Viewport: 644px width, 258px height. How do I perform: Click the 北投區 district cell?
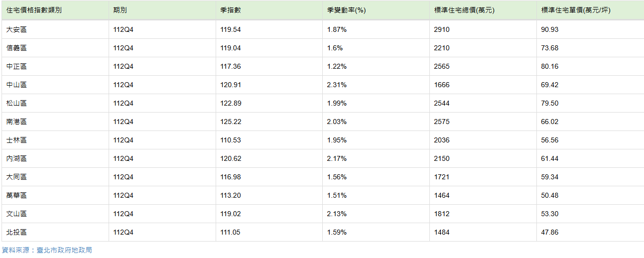point(16,232)
